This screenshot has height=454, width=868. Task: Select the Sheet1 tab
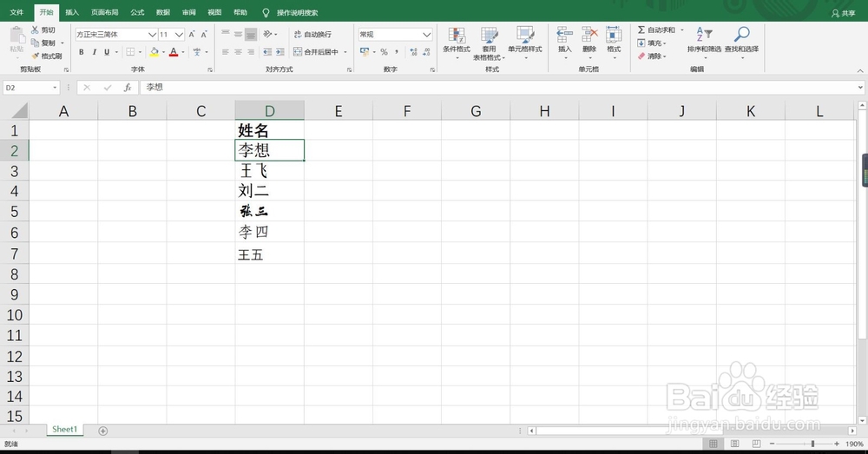click(65, 430)
